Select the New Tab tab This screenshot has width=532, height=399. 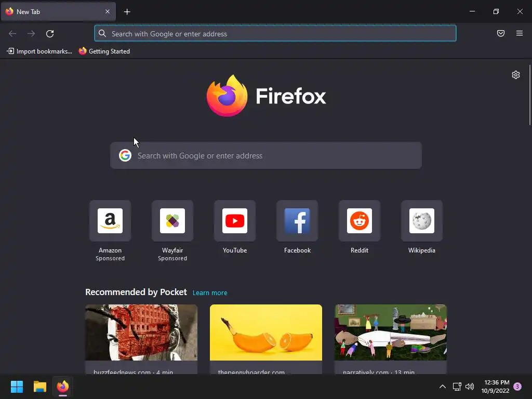[x=58, y=11]
